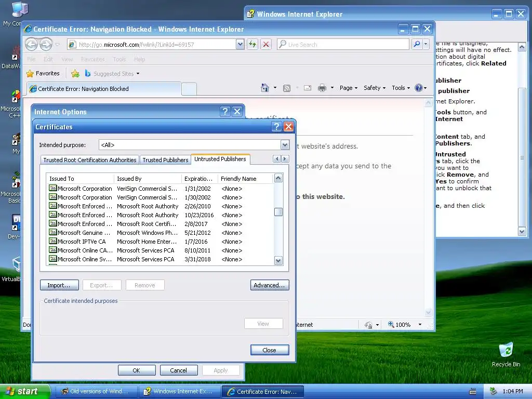This screenshot has width=532, height=399.
Task: Click Close in the Certificates dialog
Action: 270,350
